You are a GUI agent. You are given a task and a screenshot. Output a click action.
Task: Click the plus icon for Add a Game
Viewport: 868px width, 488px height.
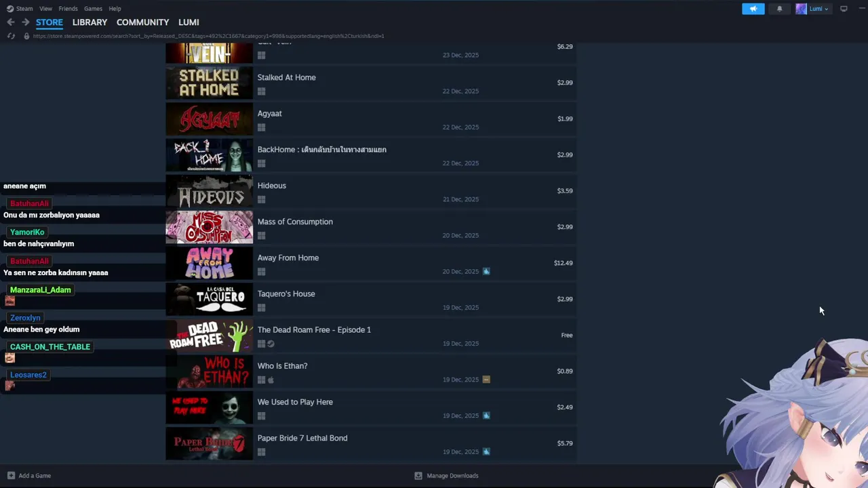11,476
